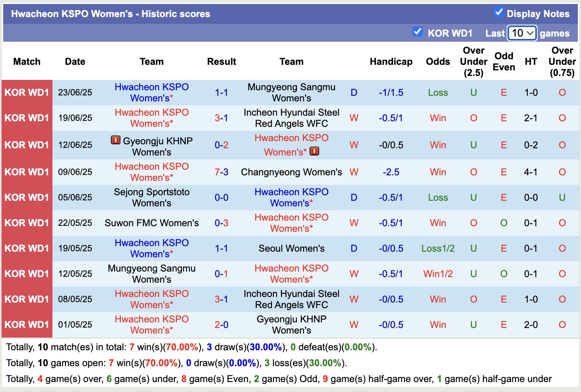581x392 pixels.
Task: Click the 1-1 result of the 23/06 match
Action: [x=221, y=92]
